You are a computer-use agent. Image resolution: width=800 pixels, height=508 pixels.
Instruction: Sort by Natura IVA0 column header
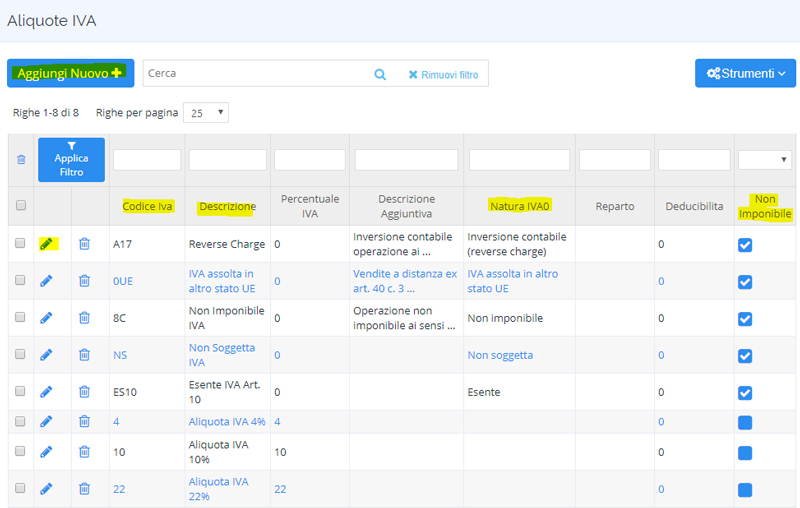coord(519,206)
